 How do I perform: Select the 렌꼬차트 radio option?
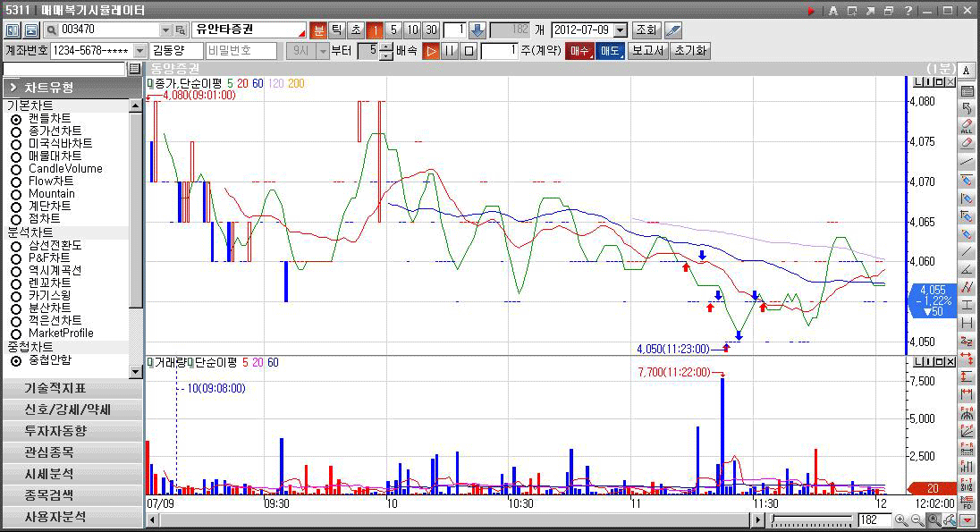(16, 283)
